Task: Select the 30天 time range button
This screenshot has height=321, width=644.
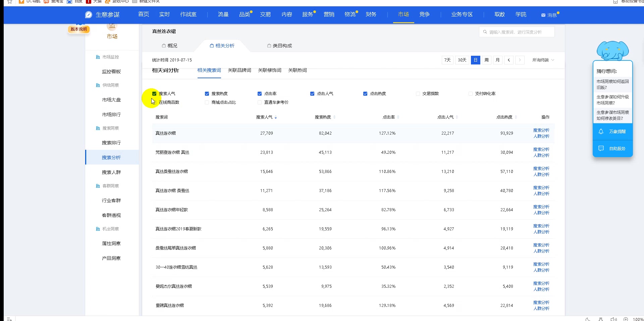Action: (x=462, y=60)
